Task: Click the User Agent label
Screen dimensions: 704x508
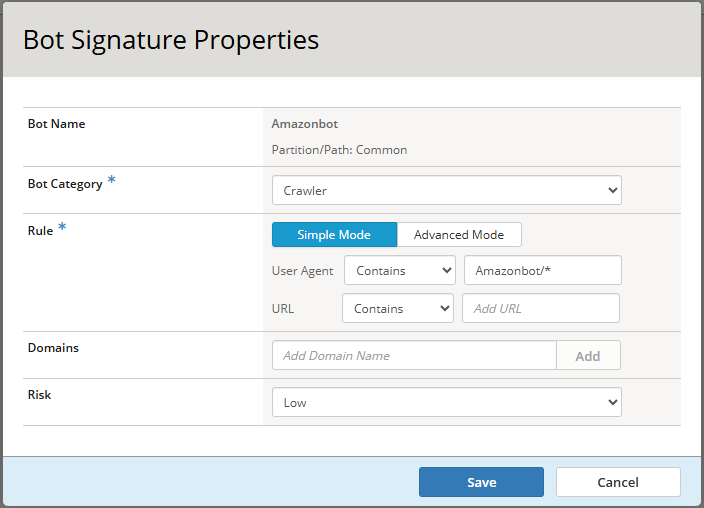Action: pos(303,271)
